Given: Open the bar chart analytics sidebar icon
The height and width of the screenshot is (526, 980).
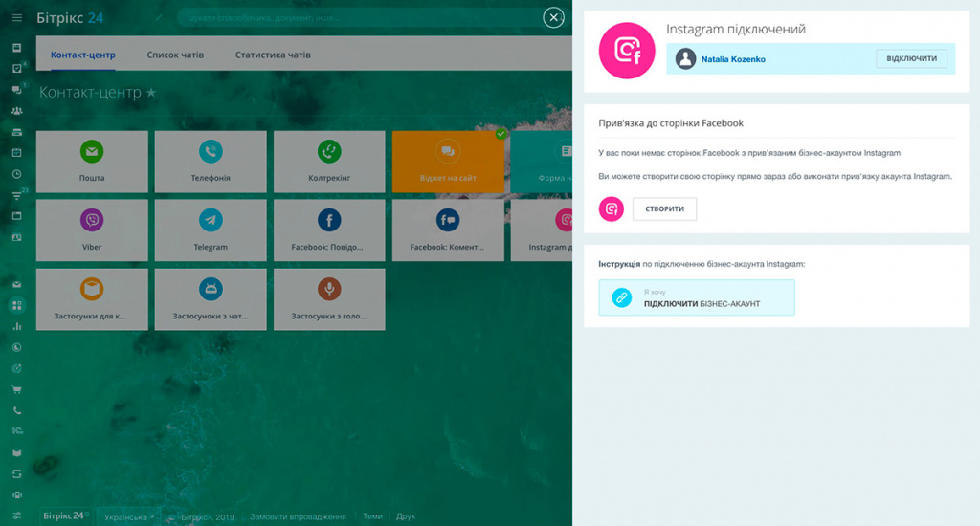Looking at the screenshot, I should click(17, 327).
